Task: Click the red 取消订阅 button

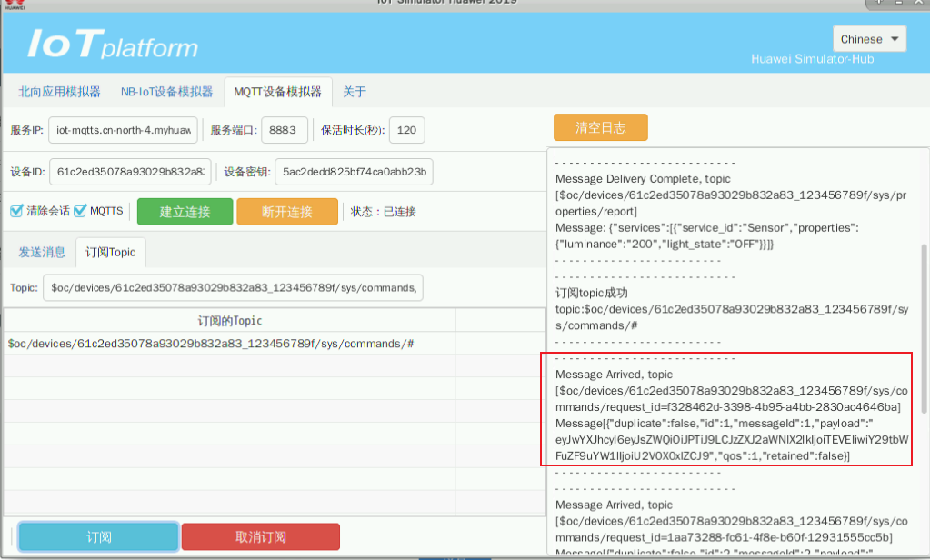Action: 261,537
